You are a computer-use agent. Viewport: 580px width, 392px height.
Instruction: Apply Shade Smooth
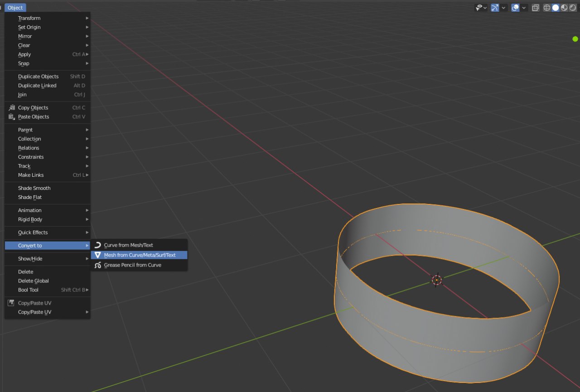pyautogui.click(x=48, y=189)
